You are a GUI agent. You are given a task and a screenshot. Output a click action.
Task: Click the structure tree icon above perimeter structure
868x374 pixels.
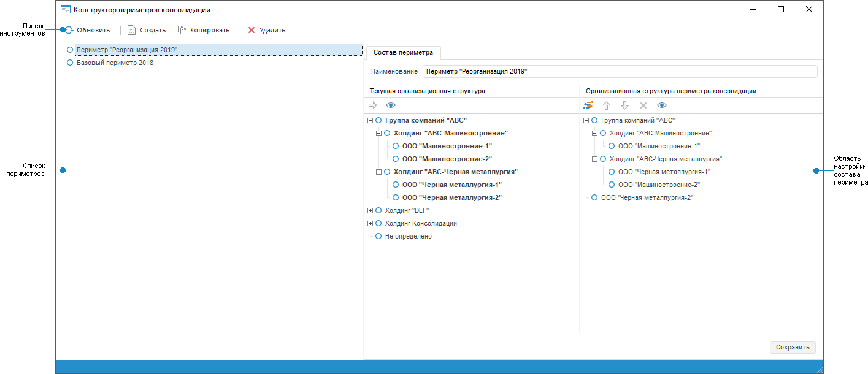pos(588,105)
